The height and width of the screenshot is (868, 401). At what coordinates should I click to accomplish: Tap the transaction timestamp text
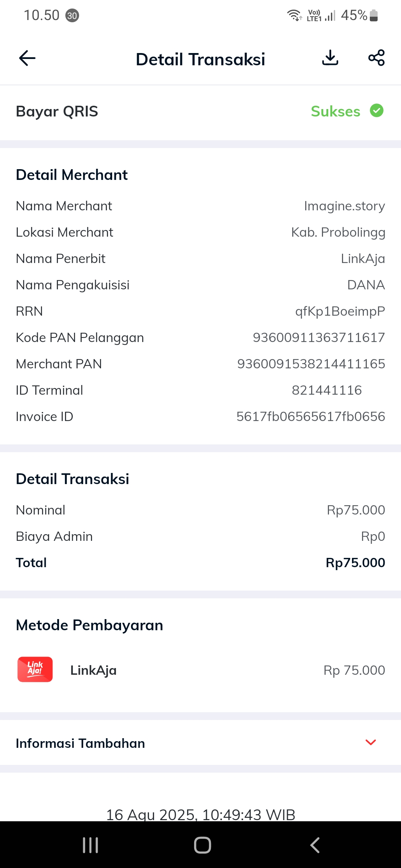click(x=200, y=814)
